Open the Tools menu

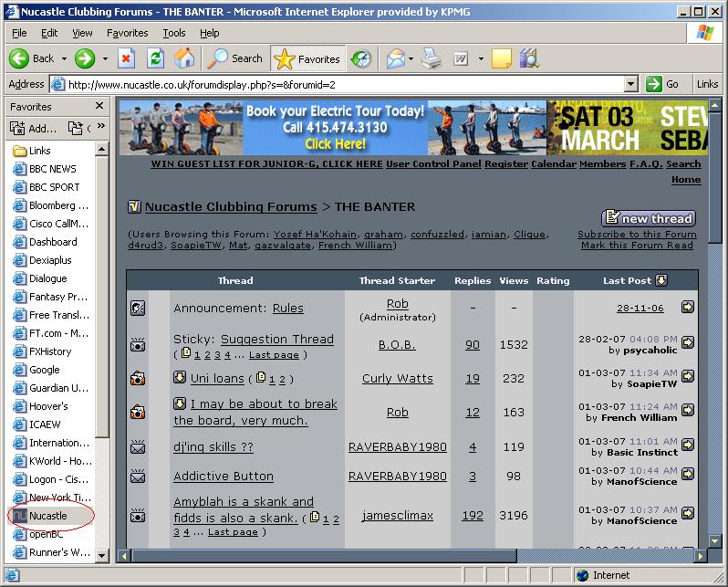click(173, 33)
